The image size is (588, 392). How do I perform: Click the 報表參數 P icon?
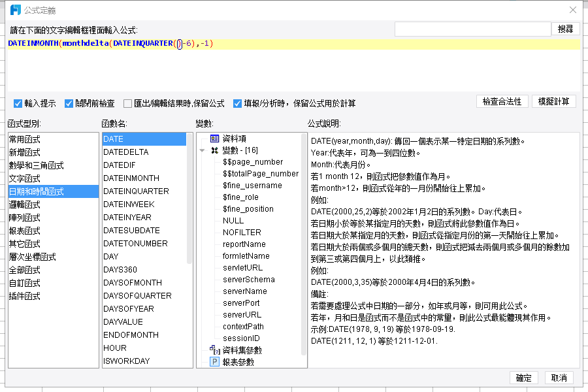click(214, 362)
